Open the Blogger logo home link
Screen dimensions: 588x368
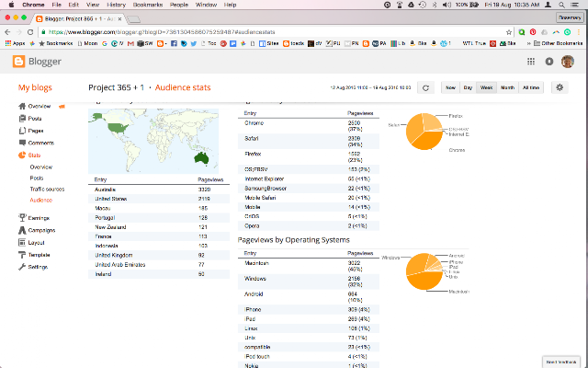click(x=37, y=62)
